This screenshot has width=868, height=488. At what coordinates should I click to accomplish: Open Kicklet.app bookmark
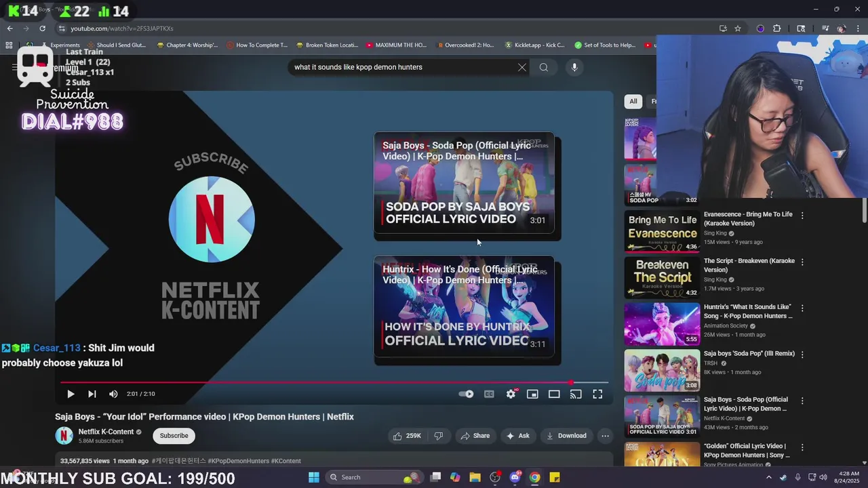(x=535, y=45)
